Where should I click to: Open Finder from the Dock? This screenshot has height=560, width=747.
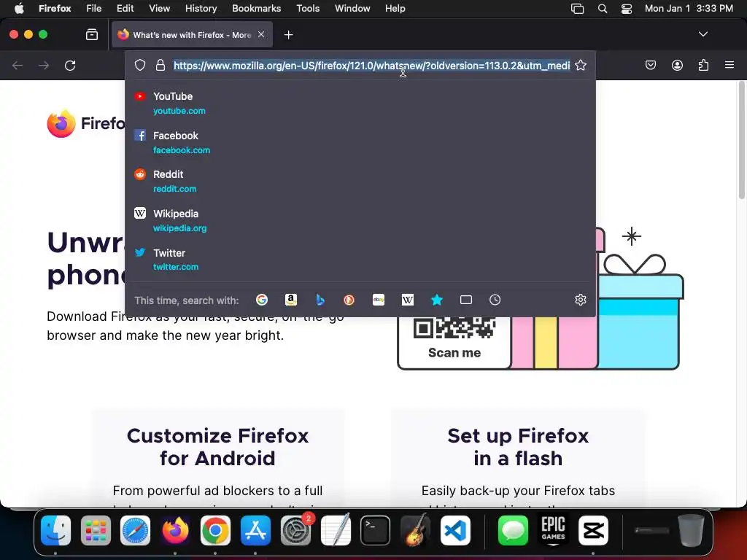coord(55,530)
